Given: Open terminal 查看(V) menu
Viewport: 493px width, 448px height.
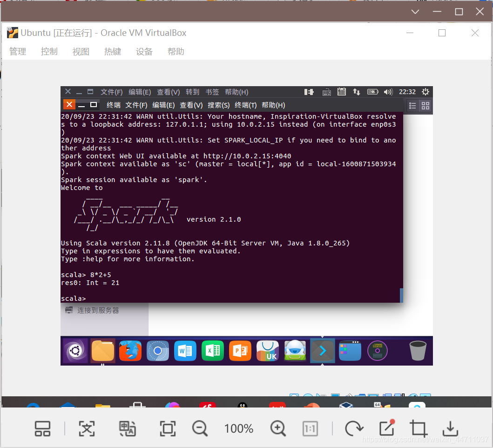Looking at the screenshot, I should [191, 105].
